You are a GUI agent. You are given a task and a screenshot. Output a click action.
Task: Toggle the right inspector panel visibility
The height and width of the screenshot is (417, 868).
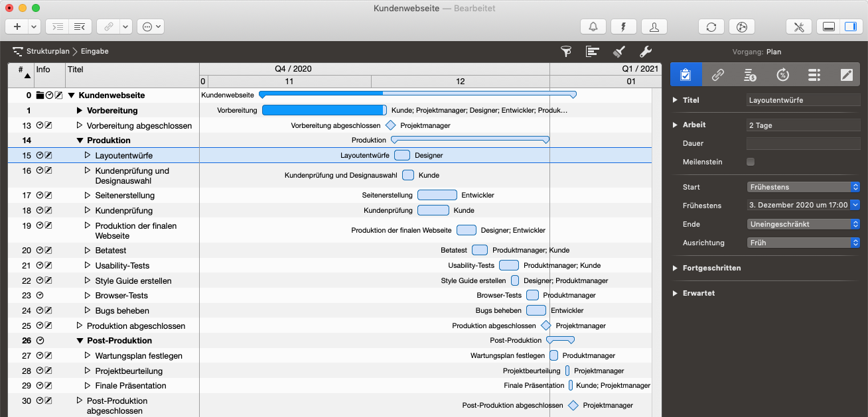coord(849,27)
